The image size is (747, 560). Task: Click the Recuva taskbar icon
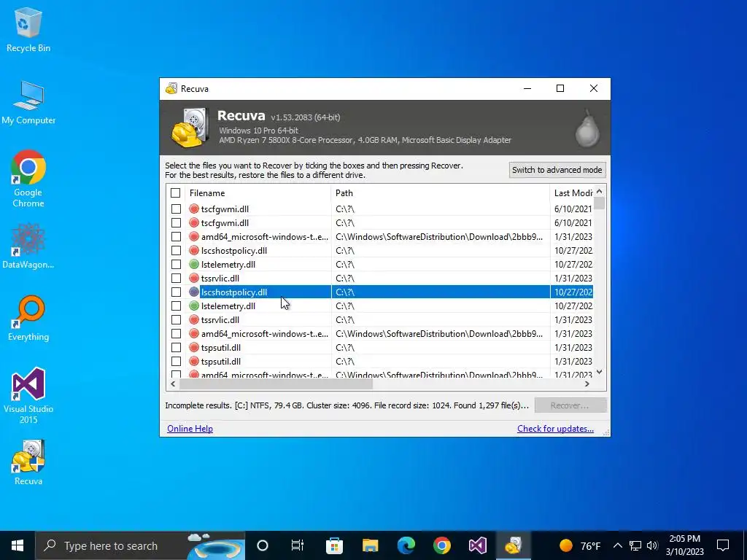tap(513, 545)
